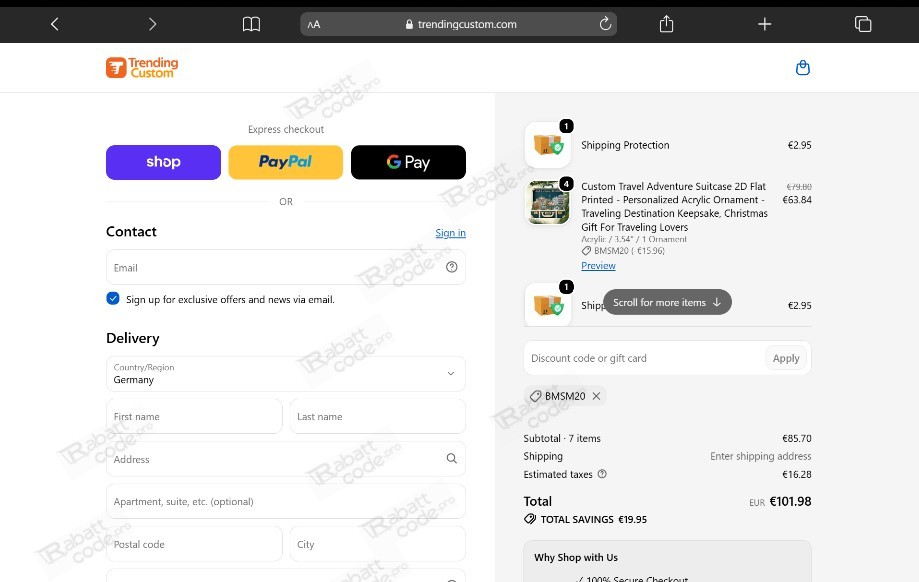Show all open tabs overview icon
This screenshot has width=919, height=582.
863,24
